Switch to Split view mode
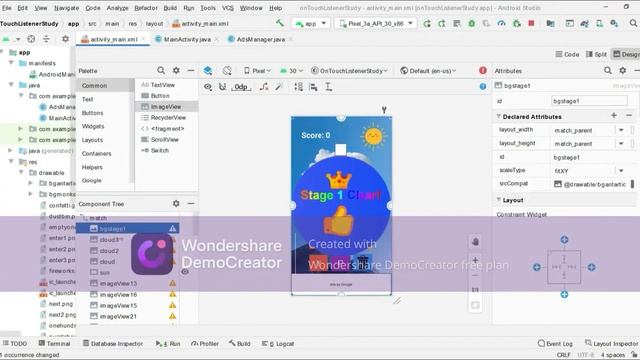Viewport: 640px width, 360px height. 596,54
